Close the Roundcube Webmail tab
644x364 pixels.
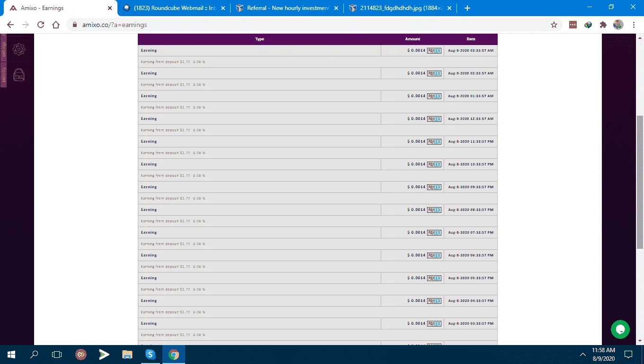(223, 8)
